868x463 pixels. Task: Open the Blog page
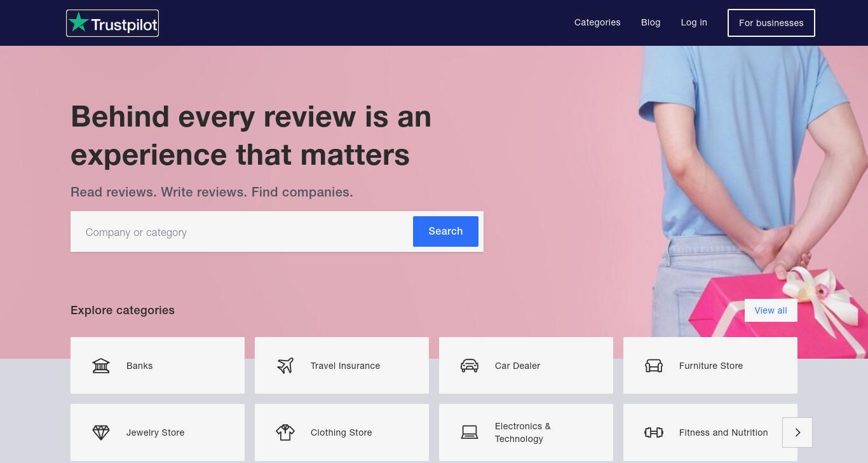coord(651,22)
